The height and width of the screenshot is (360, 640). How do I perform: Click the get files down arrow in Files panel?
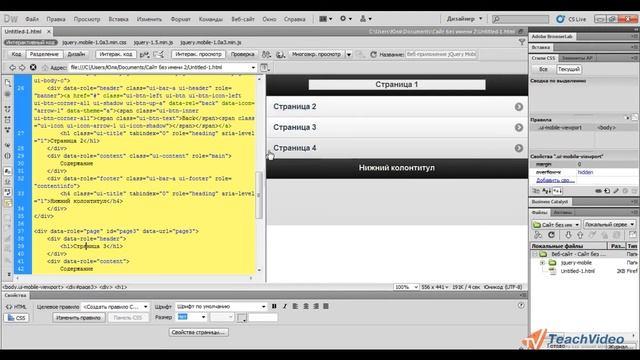click(x=568, y=235)
